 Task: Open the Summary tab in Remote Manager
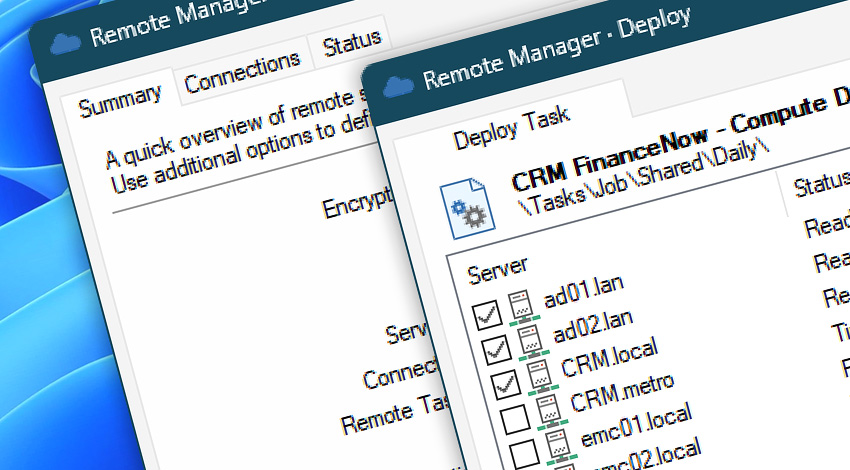120,101
